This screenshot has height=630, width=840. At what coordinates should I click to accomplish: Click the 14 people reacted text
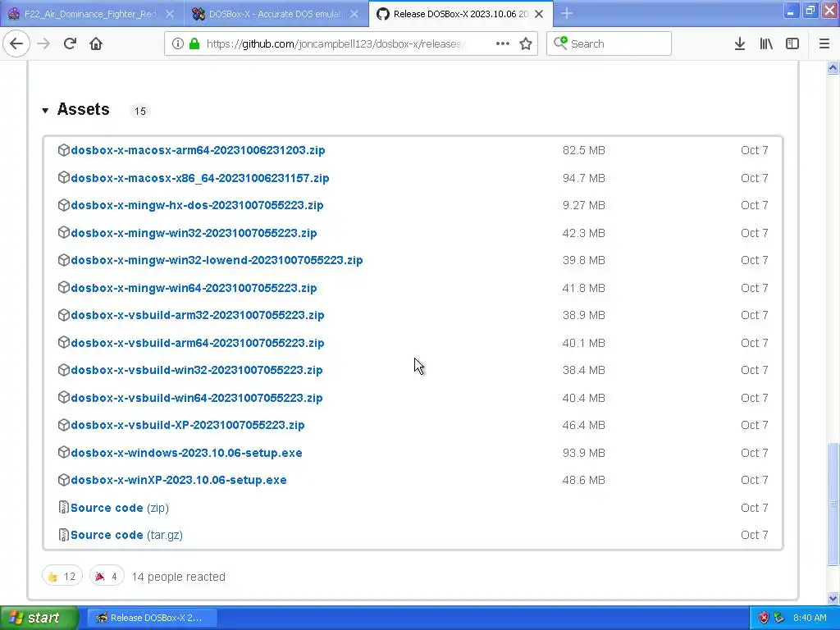point(178,577)
